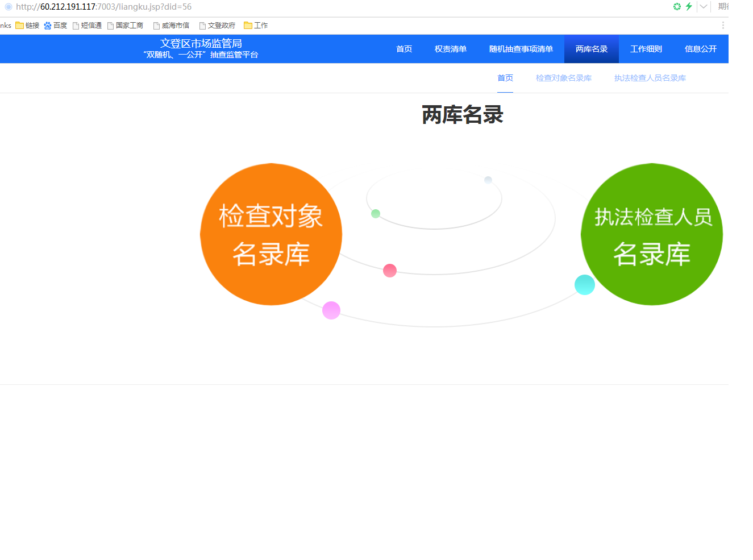The height and width of the screenshot is (560, 753).
Task: Open the 短信通 bookmark
Action: pyautogui.click(x=88, y=26)
